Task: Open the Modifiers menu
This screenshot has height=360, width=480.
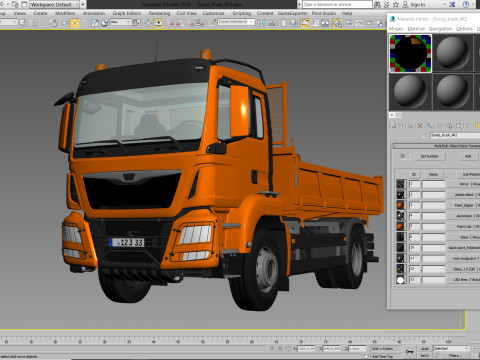Action: pos(65,13)
